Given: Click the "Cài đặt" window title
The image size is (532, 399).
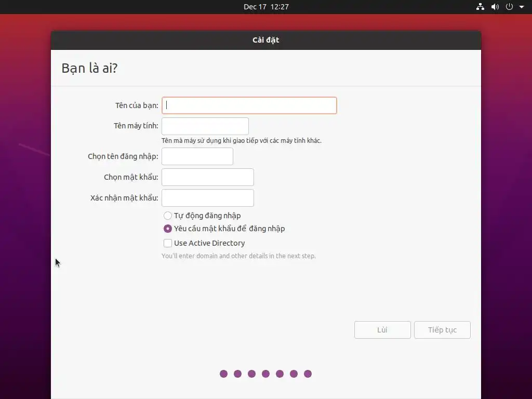Looking at the screenshot, I should [265, 40].
